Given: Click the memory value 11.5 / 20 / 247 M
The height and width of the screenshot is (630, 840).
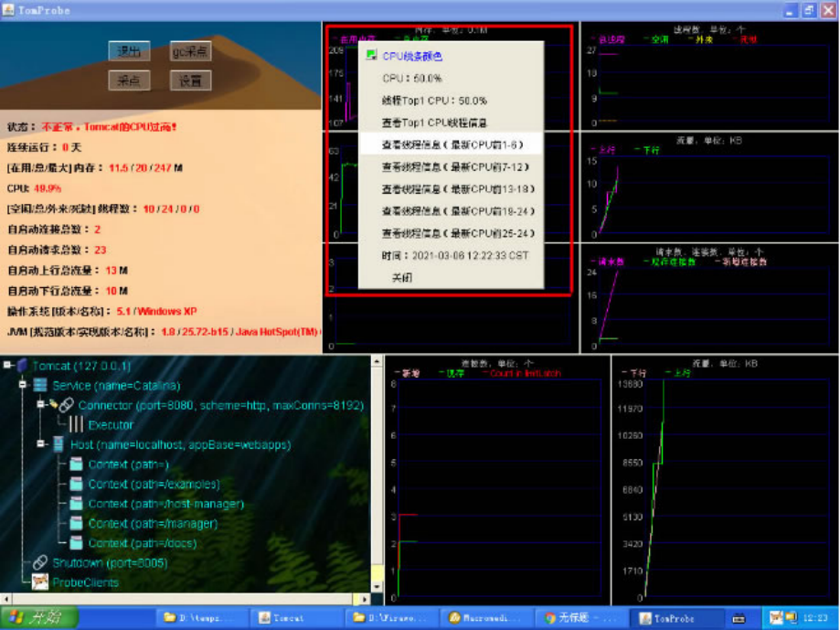Looking at the screenshot, I should coord(145,167).
